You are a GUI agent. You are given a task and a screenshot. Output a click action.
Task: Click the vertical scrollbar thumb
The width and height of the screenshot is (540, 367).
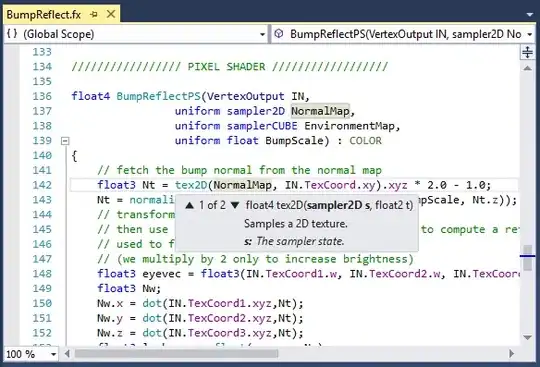click(x=527, y=258)
